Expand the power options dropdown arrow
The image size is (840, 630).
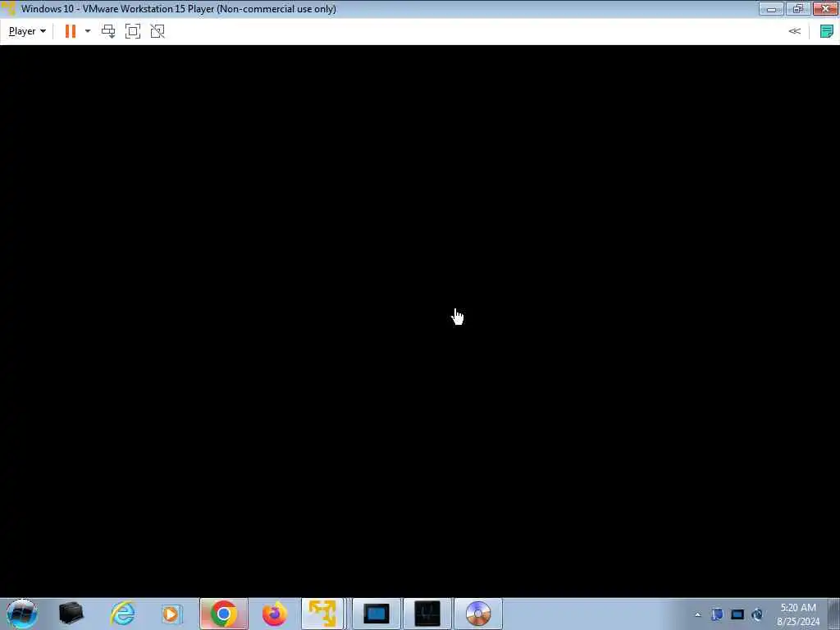click(x=88, y=31)
